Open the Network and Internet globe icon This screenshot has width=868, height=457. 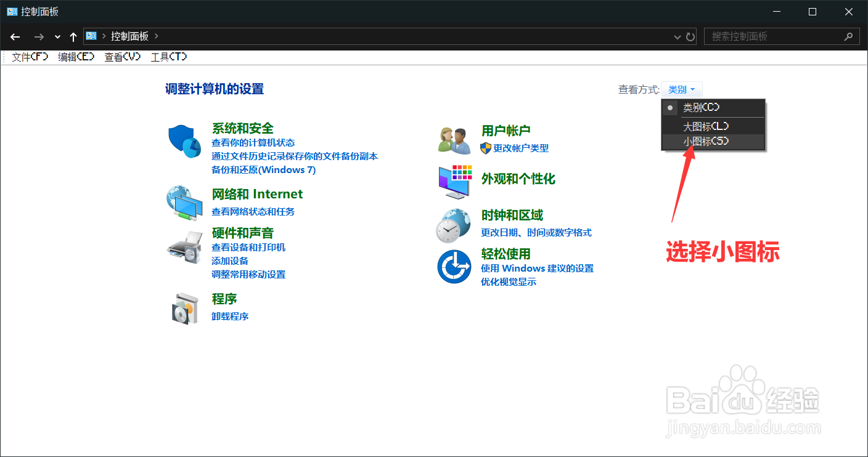[184, 203]
